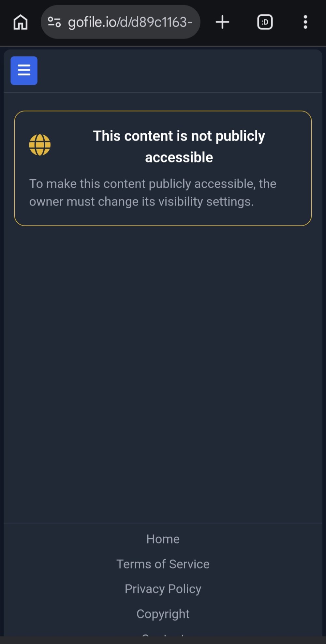Open site settings icon in address bar

(x=54, y=22)
